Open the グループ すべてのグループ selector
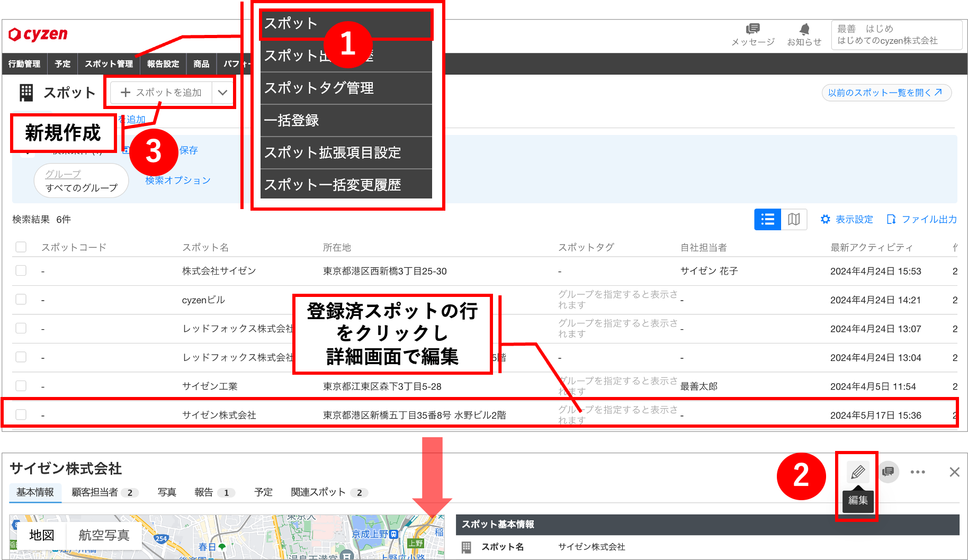968x560 pixels. (81, 180)
